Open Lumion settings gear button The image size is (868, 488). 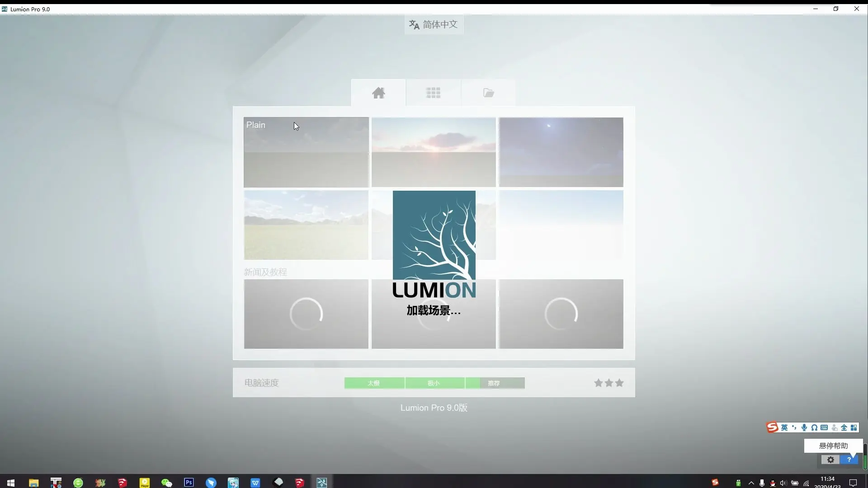(830, 460)
